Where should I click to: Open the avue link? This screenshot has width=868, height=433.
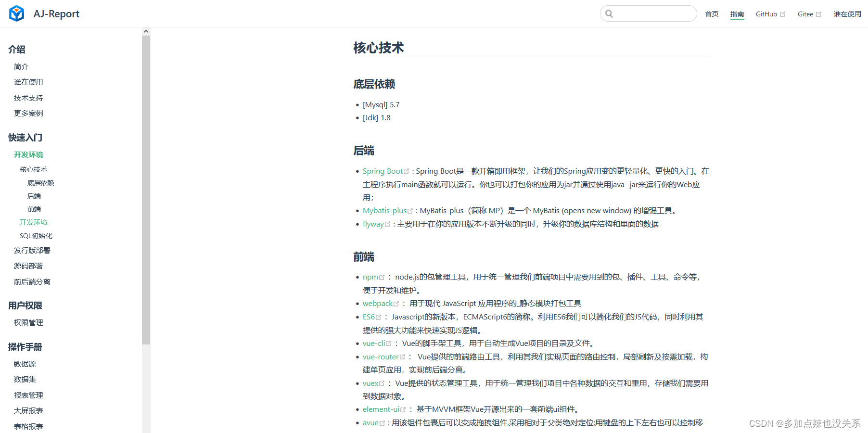pyautogui.click(x=370, y=423)
